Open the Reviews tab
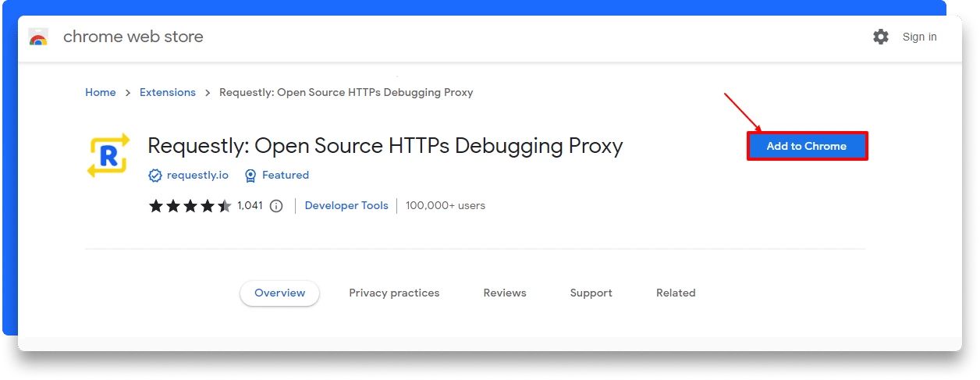The height and width of the screenshot is (380, 980). tap(505, 293)
